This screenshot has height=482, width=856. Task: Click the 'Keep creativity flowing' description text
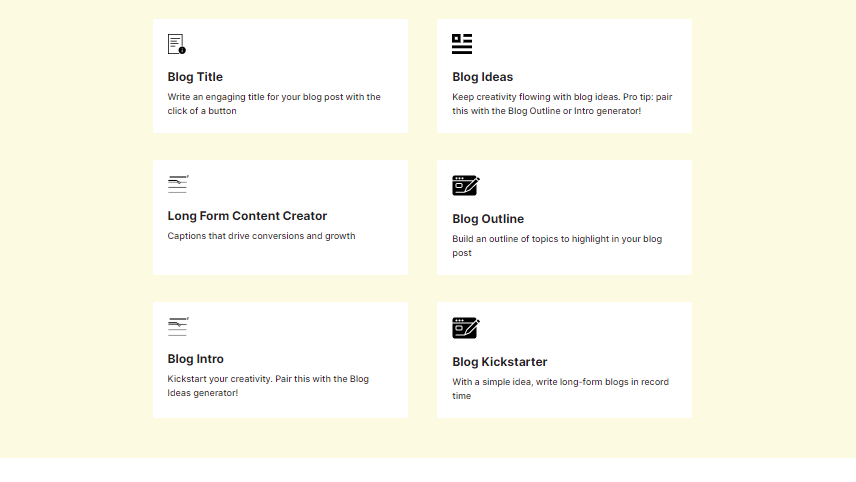[x=562, y=104]
